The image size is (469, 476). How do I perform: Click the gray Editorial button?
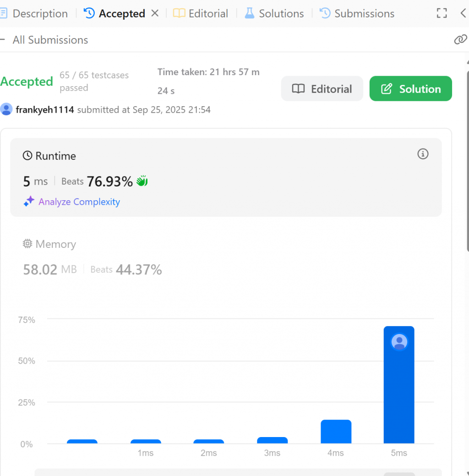(x=322, y=88)
